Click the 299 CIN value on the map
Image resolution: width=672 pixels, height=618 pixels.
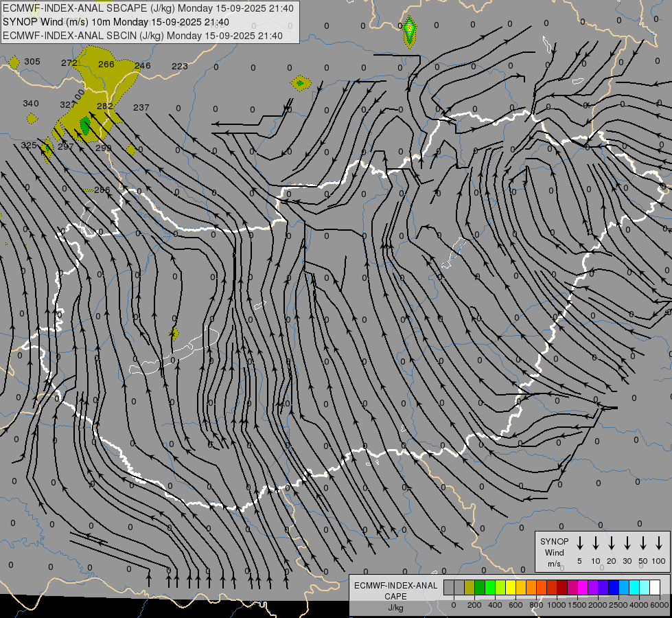tap(103, 148)
